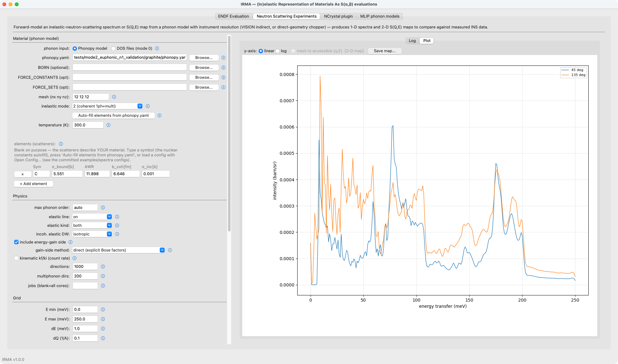
Task: Remove the C element row
Action: [x=23, y=174]
